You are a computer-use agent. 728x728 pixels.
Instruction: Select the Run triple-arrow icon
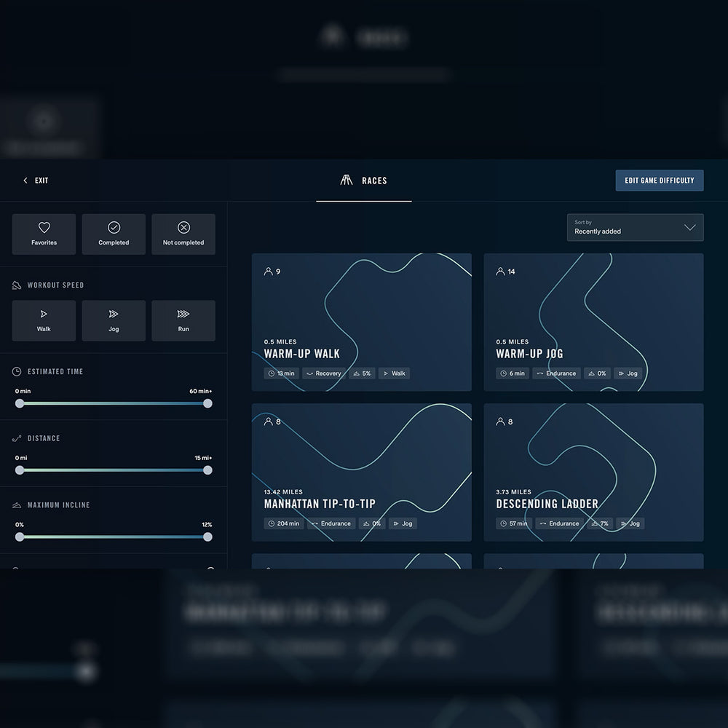183,314
